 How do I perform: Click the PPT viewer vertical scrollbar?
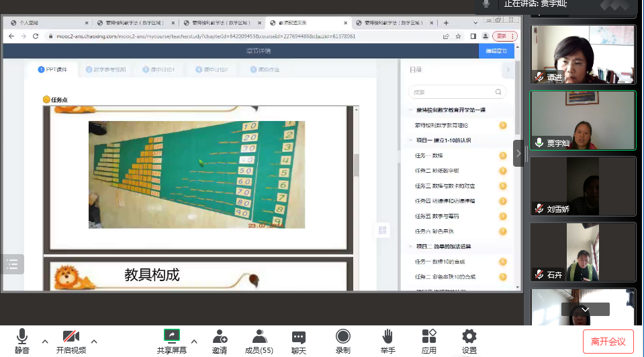coord(357,165)
